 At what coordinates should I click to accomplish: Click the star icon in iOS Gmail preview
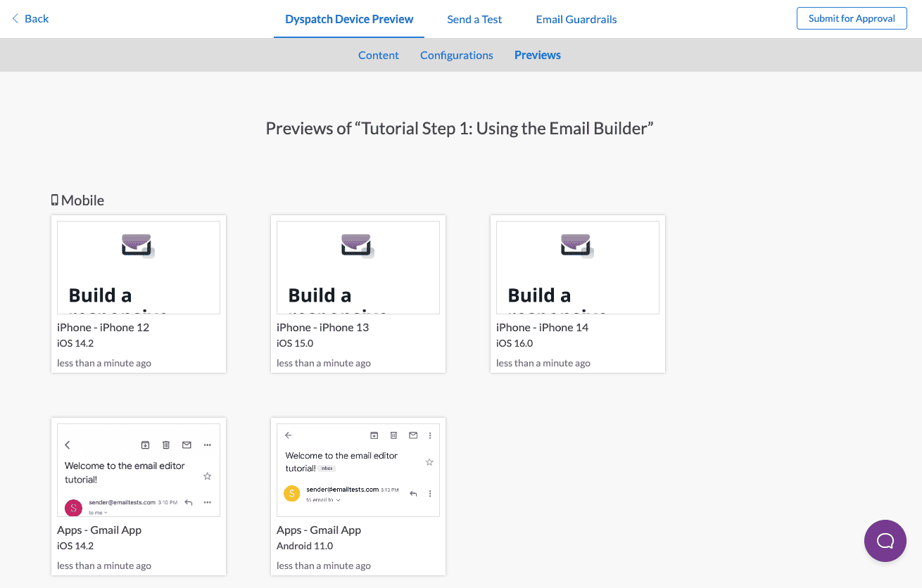click(x=207, y=476)
